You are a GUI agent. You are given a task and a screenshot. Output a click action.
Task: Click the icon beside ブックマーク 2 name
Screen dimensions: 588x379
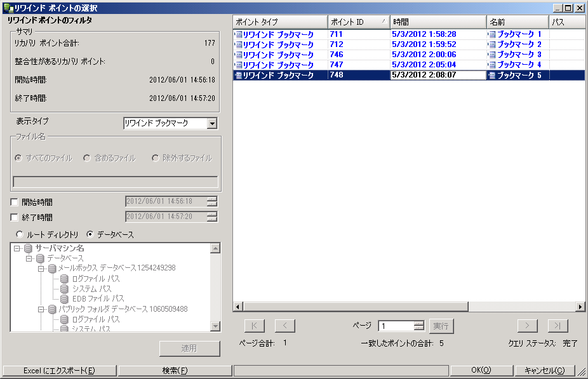pyautogui.click(x=492, y=44)
